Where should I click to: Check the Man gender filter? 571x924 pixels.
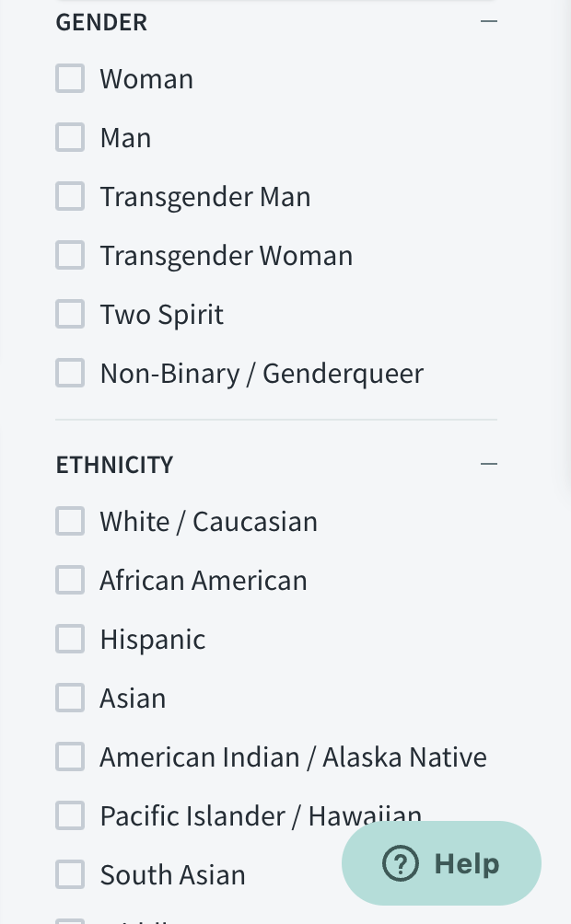coord(70,138)
